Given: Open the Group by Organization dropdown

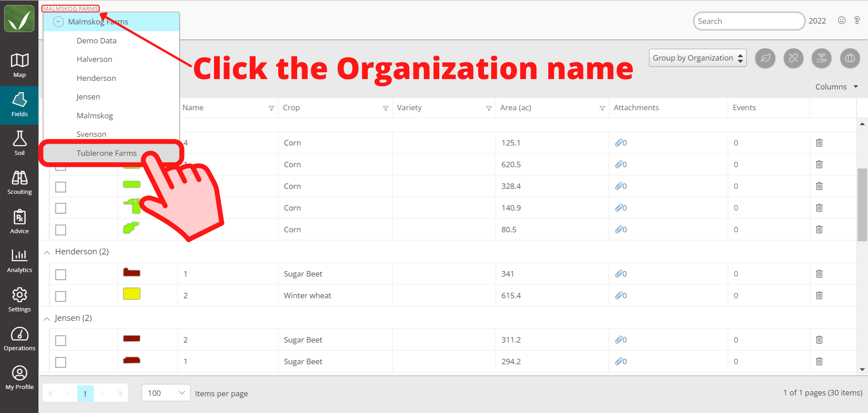Looking at the screenshot, I should coord(697,58).
